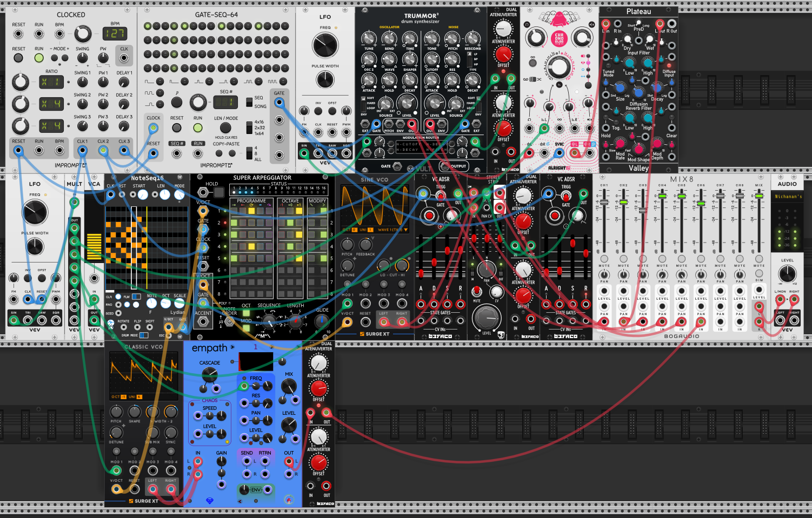
Task: Click Gate-Seq-64 SEQ # knob
Action: click(198, 102)
